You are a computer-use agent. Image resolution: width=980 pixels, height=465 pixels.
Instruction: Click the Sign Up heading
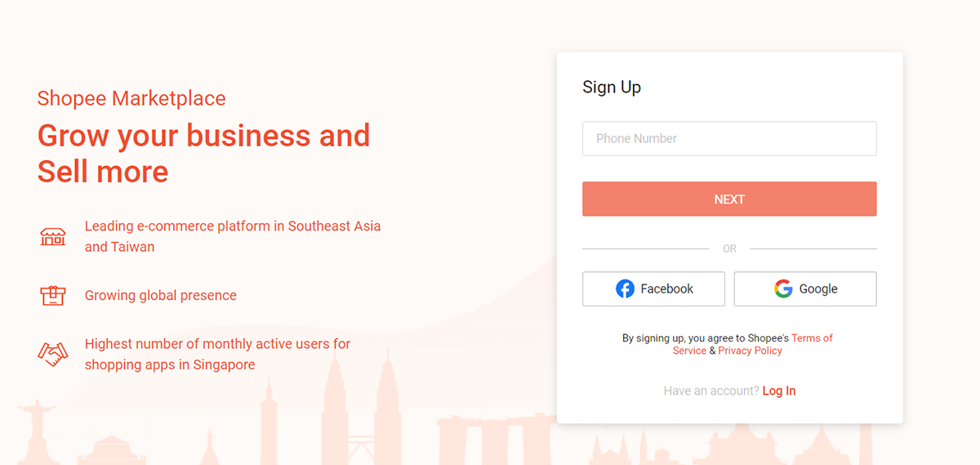(x=612, y=87)
